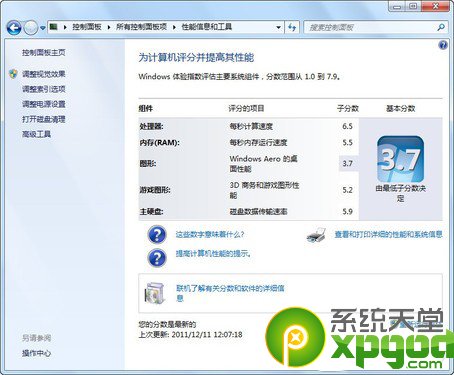
Task: Click the 由最低子分数决定 caption
Action: pos(400,193)
